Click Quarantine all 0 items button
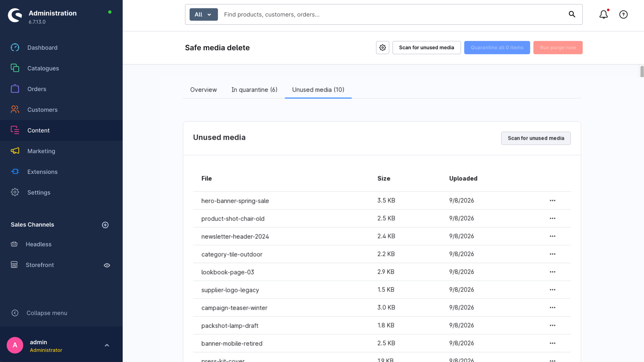 click(497, 48)
